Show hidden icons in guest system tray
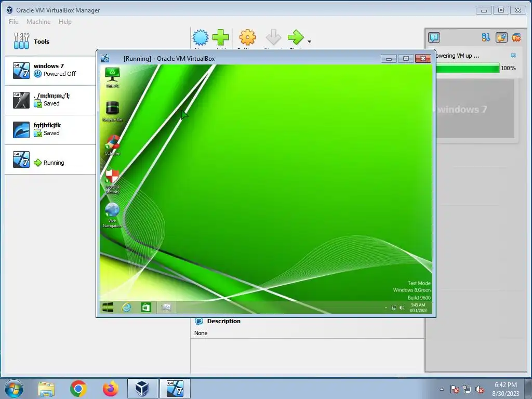Viewport: 532px width, 399px height. click(x=386, y=308)
